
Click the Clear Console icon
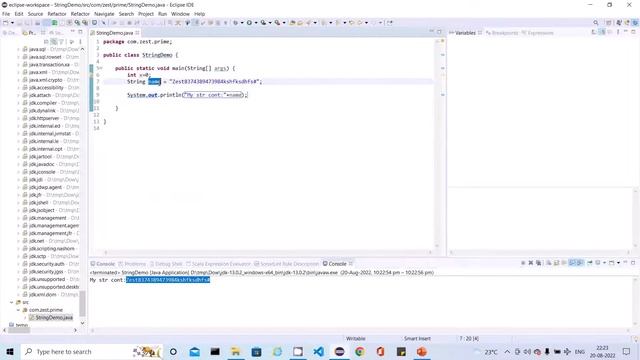coord(549,263)
